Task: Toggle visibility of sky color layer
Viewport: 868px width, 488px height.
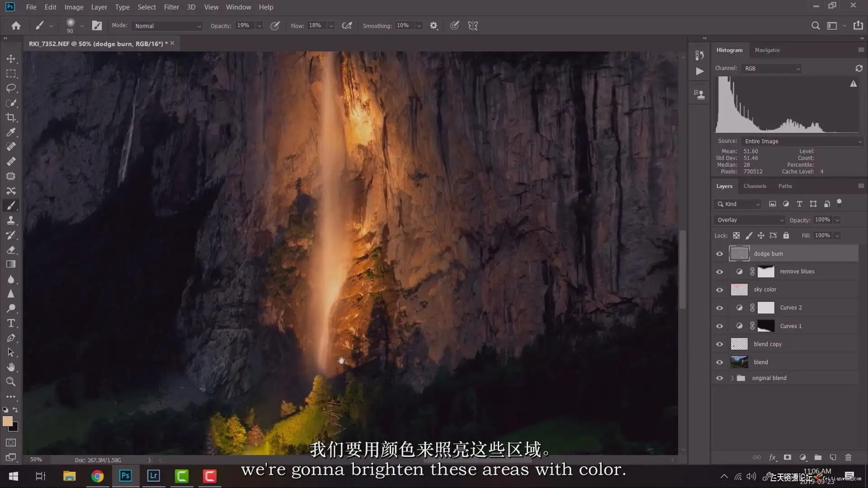Action: 719,290
